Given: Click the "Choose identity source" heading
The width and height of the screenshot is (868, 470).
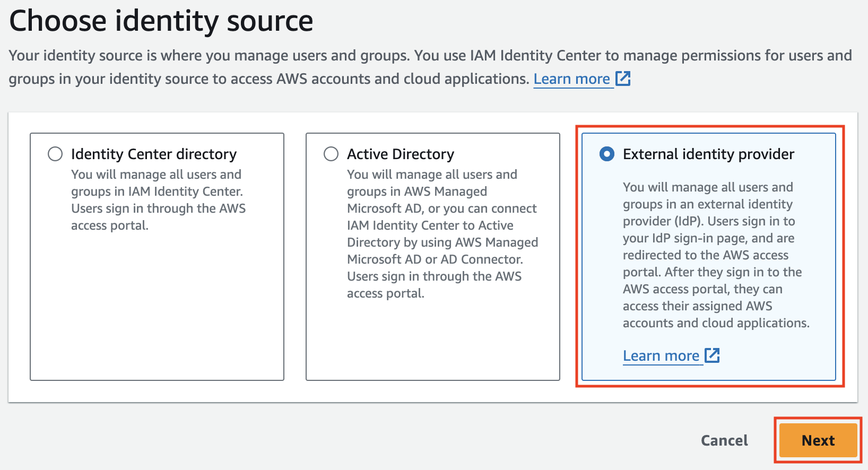Looking at the screenshot, I should [x=161, y=21].
